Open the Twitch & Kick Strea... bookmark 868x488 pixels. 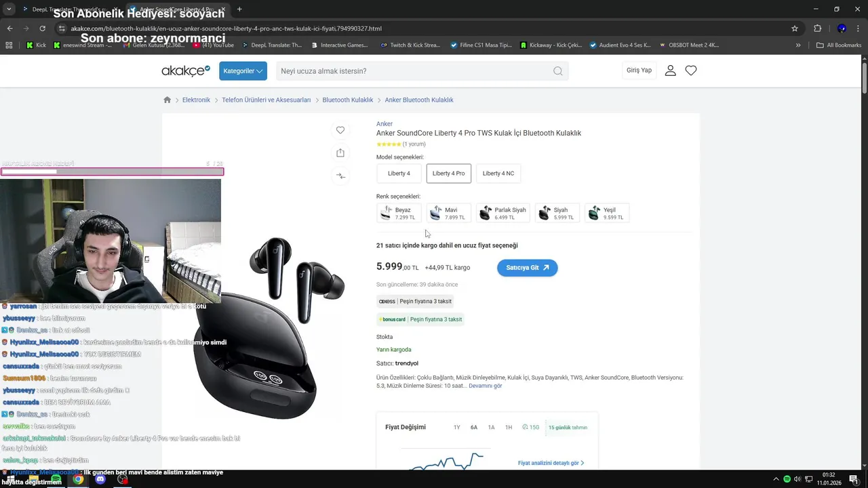click(410, 45)
